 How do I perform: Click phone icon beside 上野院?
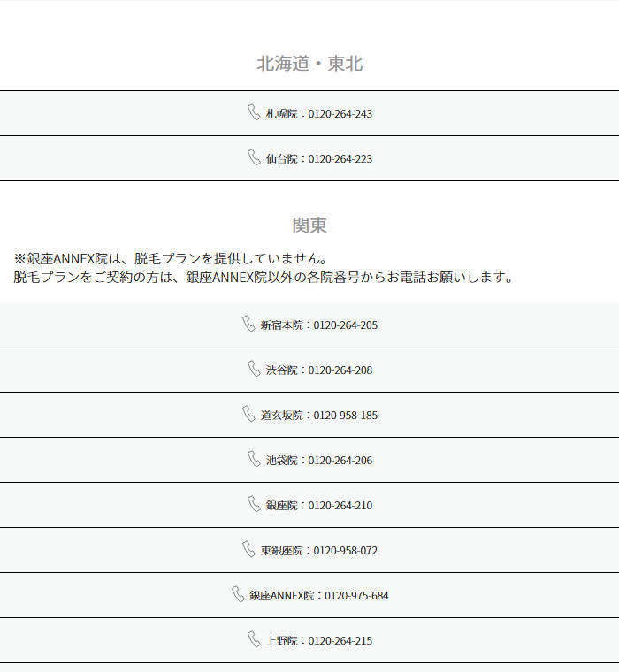pyautogui.click(x=254, y=640)
